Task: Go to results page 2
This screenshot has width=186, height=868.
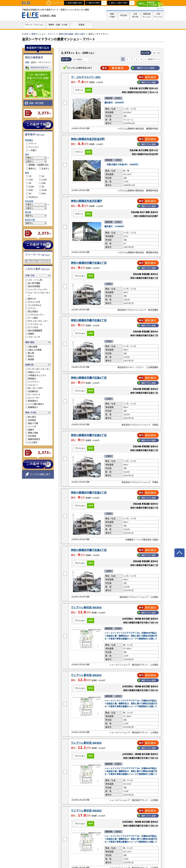Action: pyautogui.click(x=127, y=59)
